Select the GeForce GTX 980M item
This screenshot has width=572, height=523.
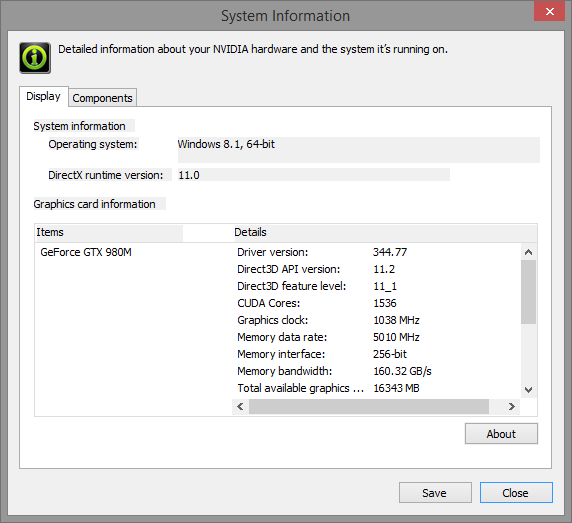tap(86, 252)
